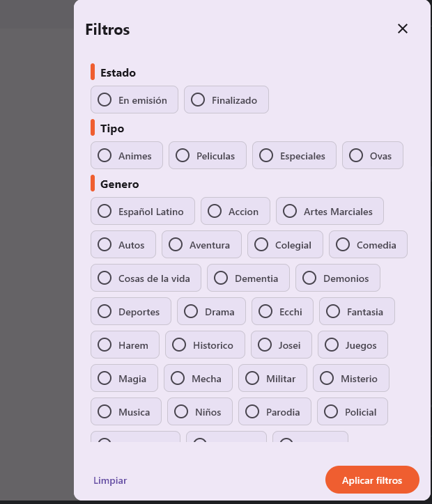Choose Peliculas type filter
The image size is (432, 504).
pyautogui.click(x=207, y=156)
